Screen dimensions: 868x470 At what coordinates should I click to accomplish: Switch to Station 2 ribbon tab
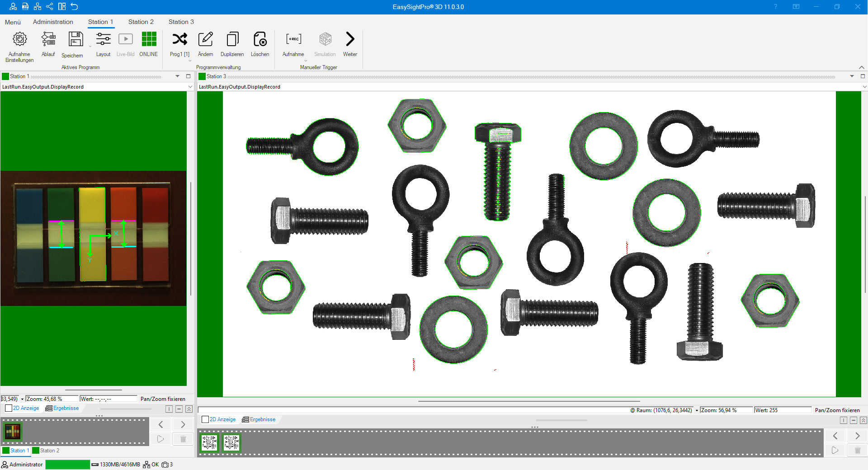tap(141, 22)
